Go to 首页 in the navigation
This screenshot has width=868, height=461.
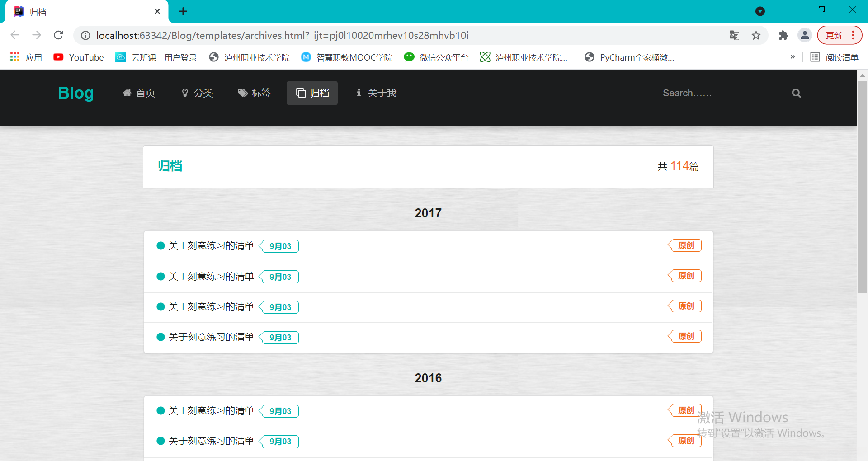pyautogui.click(x=139, y=93)
